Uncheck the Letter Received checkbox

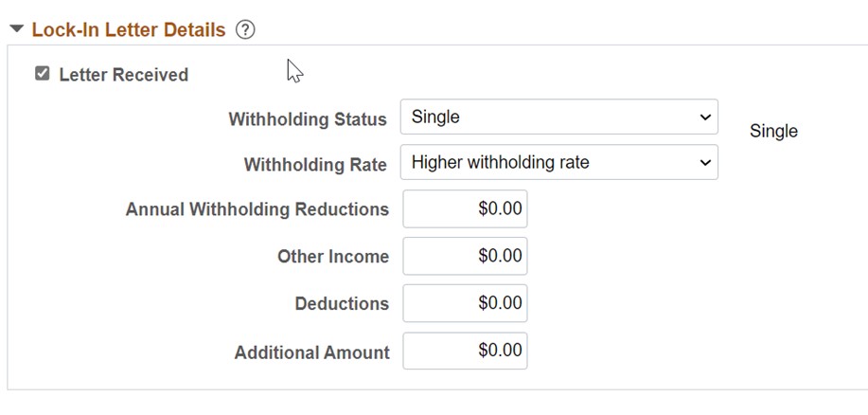pyautogui.click(x=42, y=73)
